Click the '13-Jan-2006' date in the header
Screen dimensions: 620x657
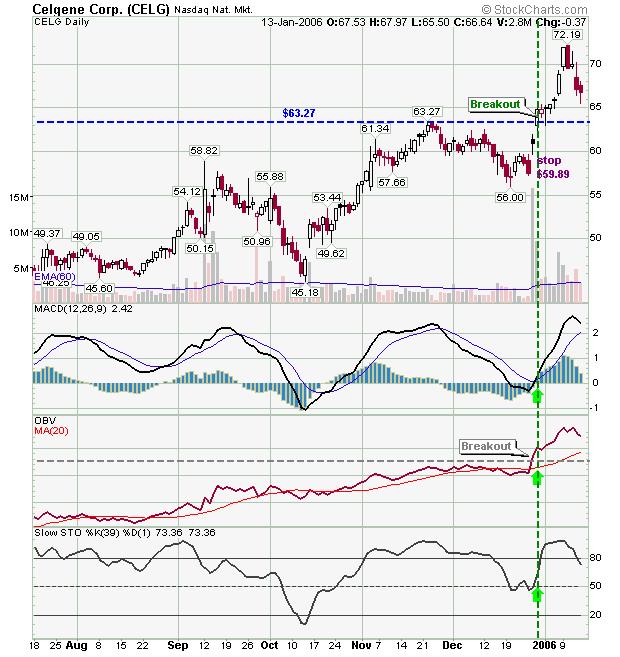[292, 22]
